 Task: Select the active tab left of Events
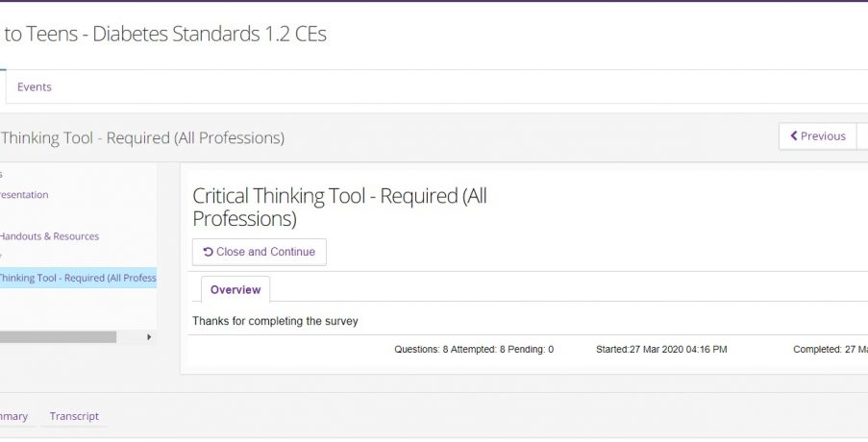[2, 86]
